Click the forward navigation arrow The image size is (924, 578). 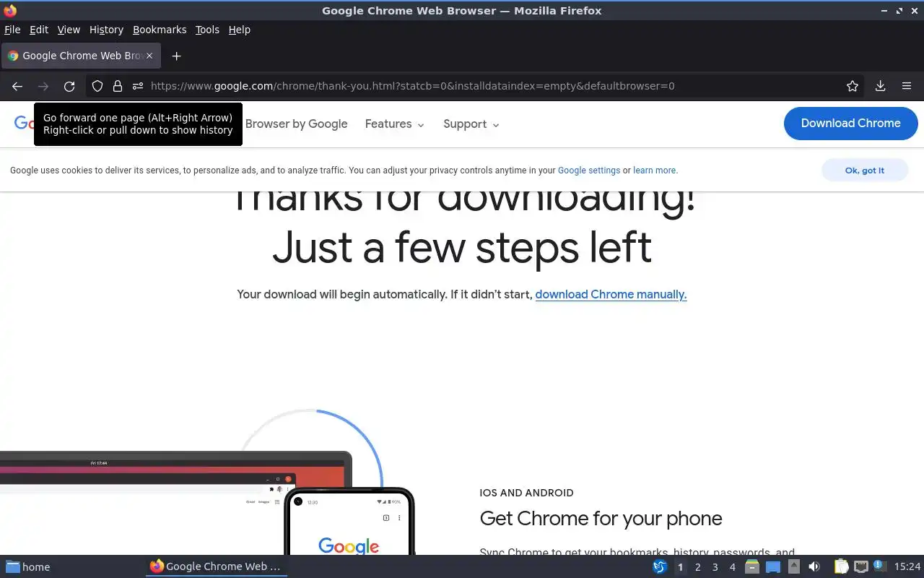[43, 86]
